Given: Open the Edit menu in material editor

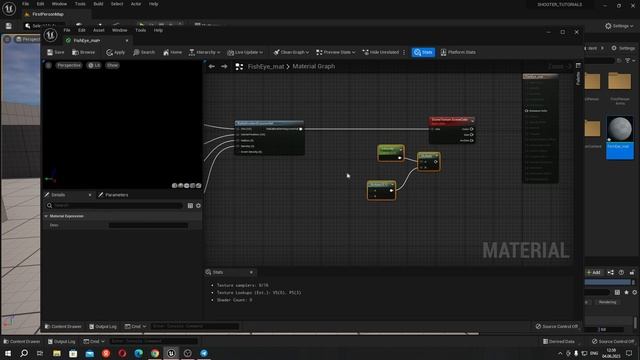Looking at the screenshot, I should point(82,30).
